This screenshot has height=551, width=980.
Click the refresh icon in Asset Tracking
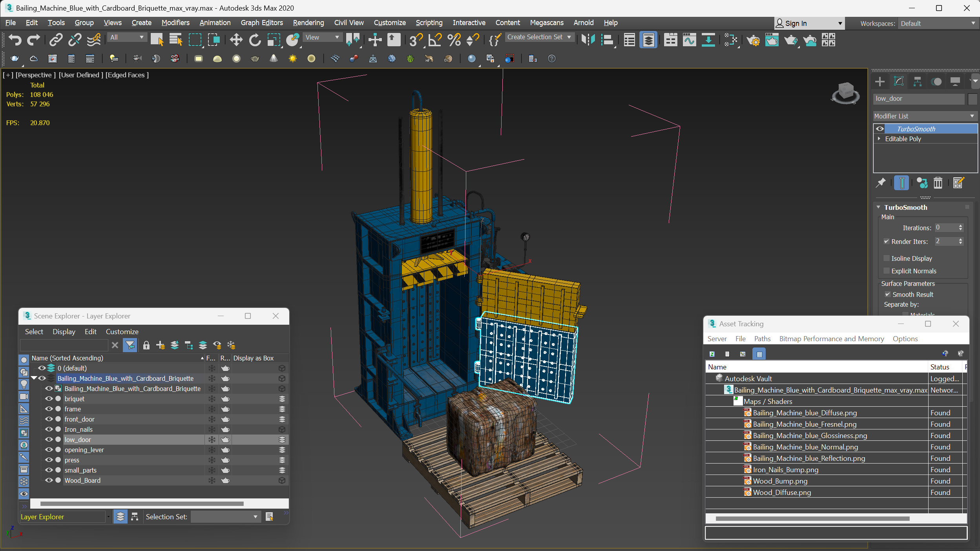[712, 354]
